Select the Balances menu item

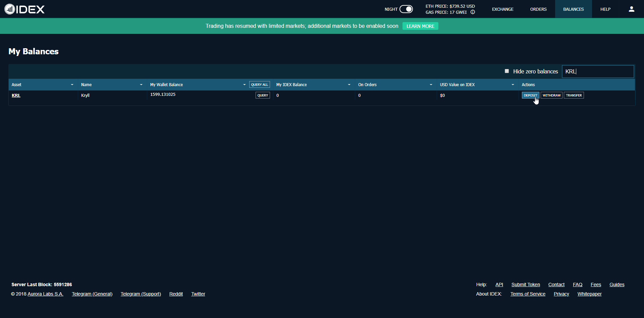(574, 9)
